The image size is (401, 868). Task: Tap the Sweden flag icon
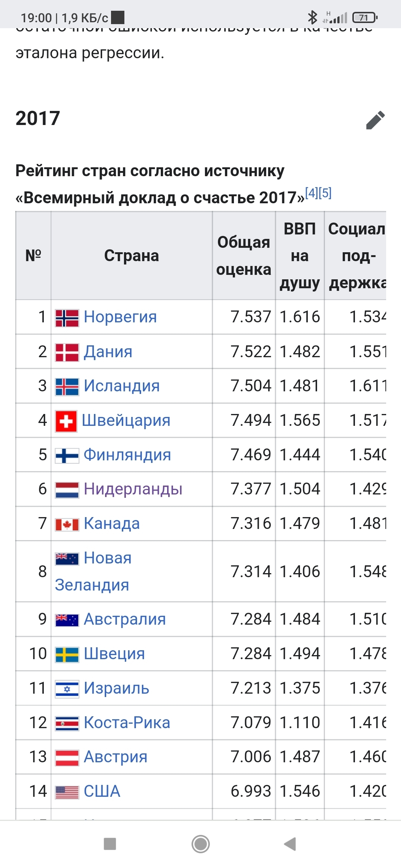[67, 654]
